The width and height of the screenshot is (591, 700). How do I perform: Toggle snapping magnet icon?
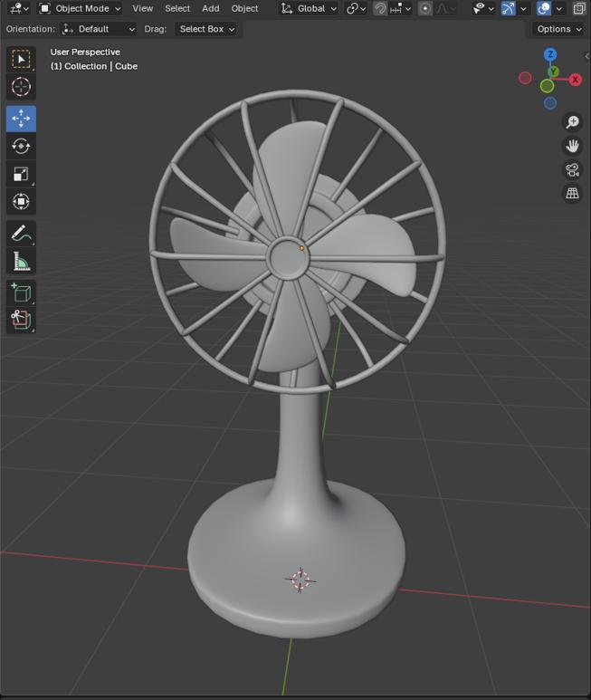[x=380, y=8]
